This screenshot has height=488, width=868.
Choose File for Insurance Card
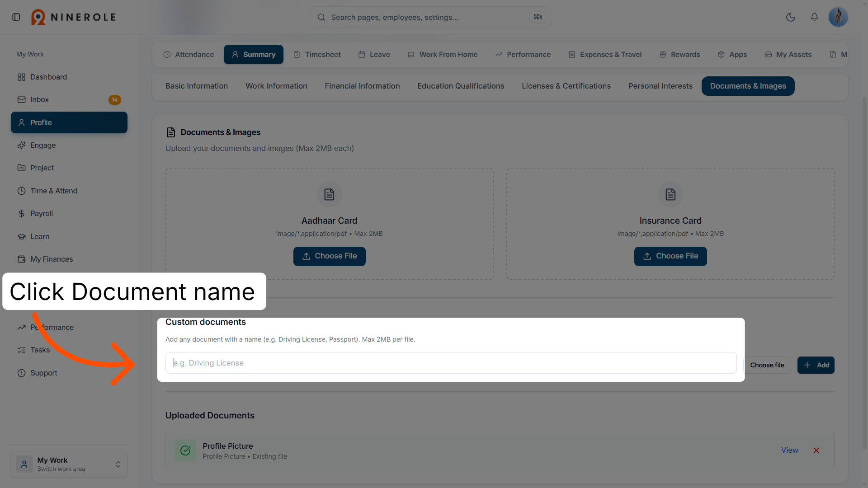point(670,256)
